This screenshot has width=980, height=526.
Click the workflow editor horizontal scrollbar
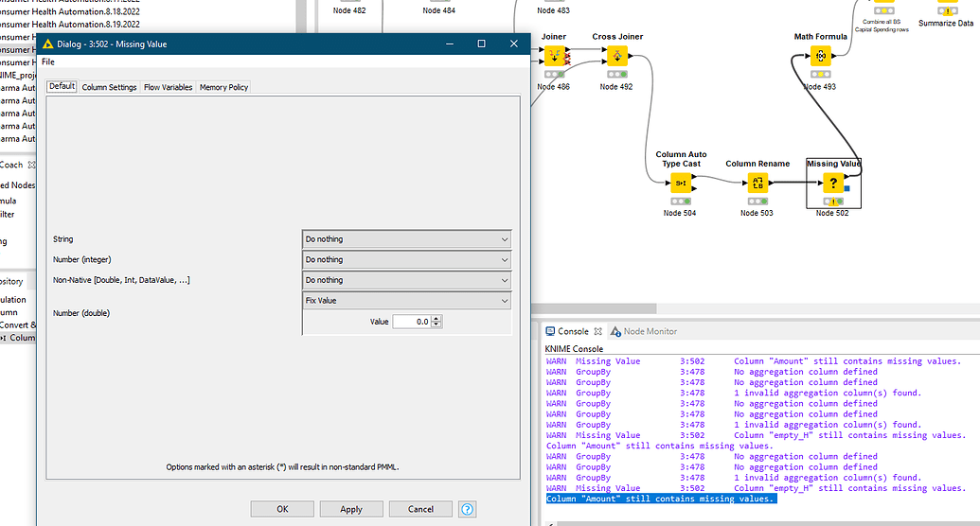[594, 308]
